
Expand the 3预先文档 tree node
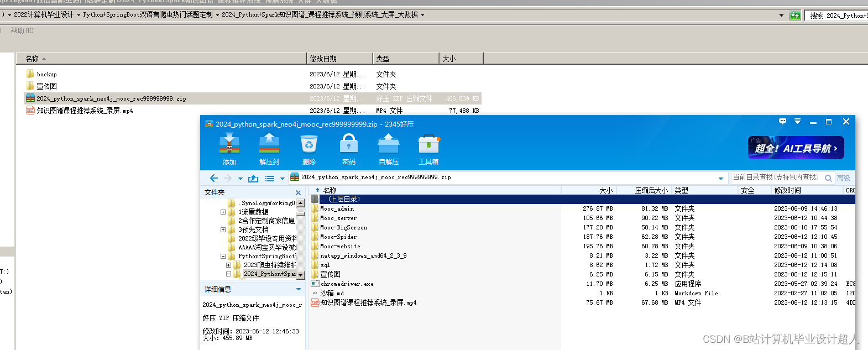(223, 229)
